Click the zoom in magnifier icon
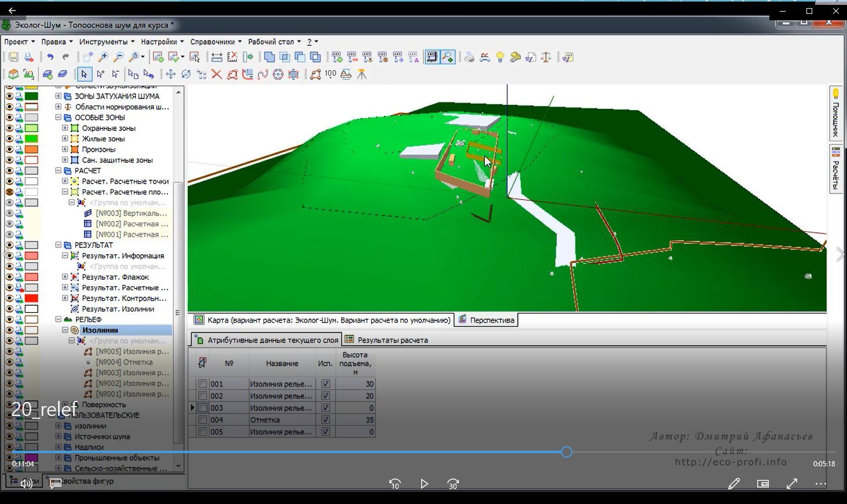The height and width of the screenshot is (504, 847). point(103,57)
